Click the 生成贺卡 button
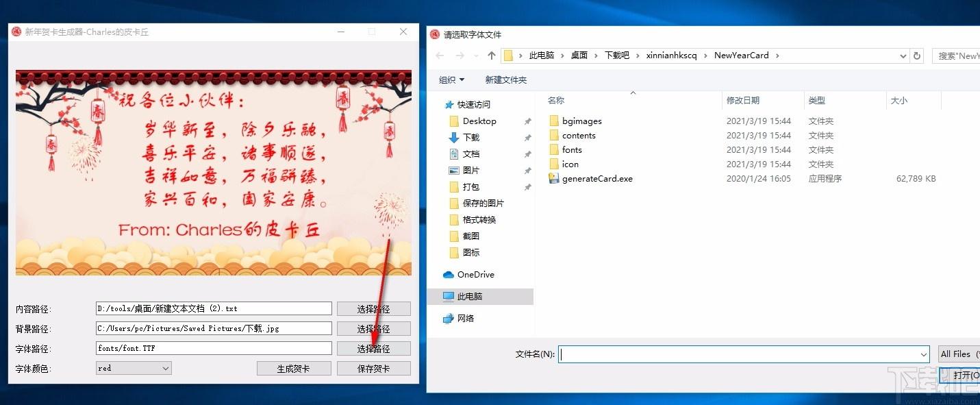 tap(293, 369)
